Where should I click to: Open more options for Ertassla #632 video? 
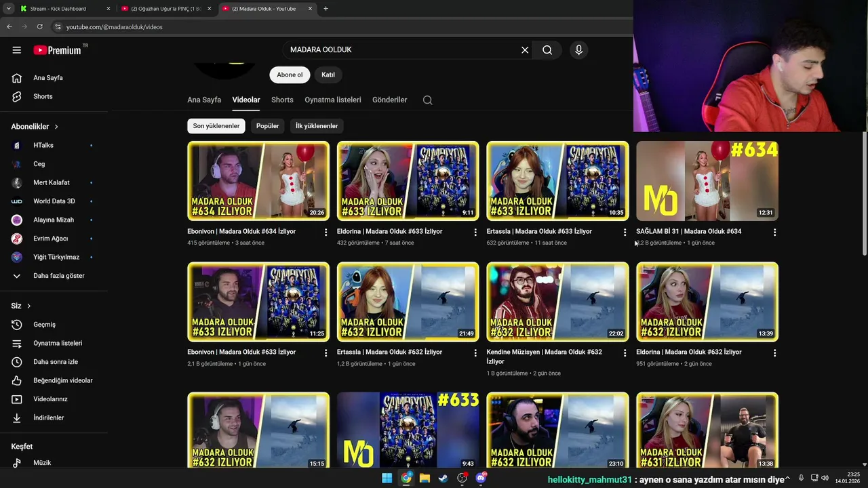[475, 353]
